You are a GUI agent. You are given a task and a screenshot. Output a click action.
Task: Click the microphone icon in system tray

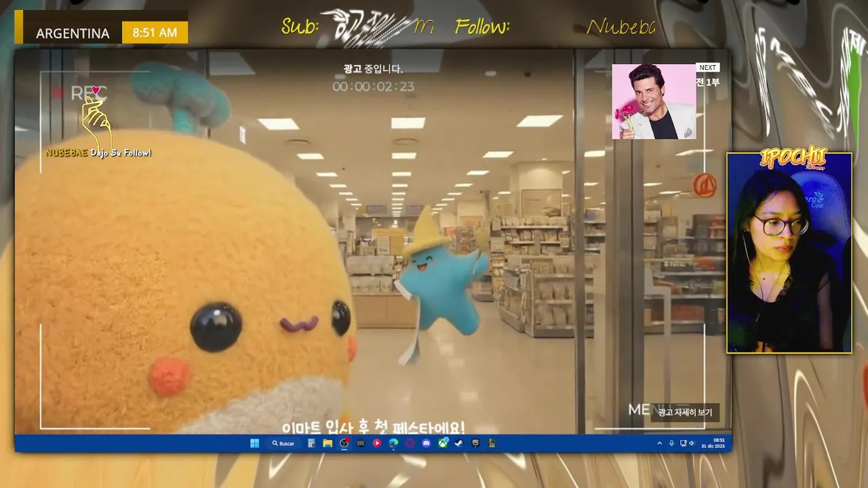[x=671, y=443]
